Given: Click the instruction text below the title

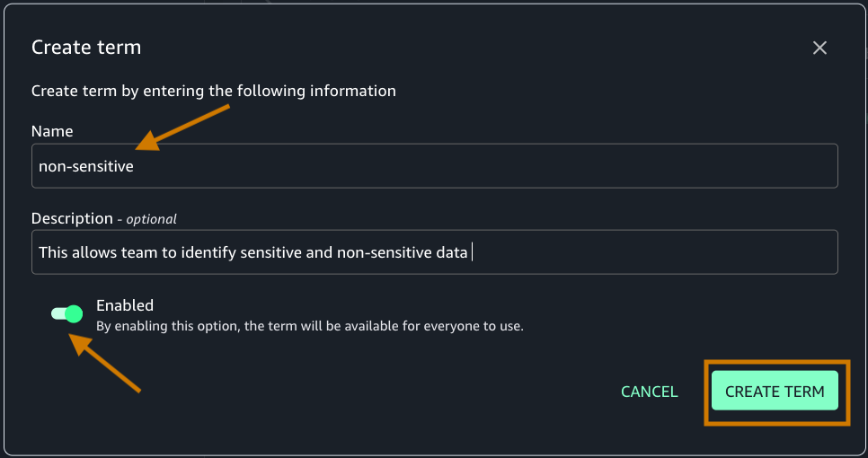Looking at the screenshot, I should 213,91.
